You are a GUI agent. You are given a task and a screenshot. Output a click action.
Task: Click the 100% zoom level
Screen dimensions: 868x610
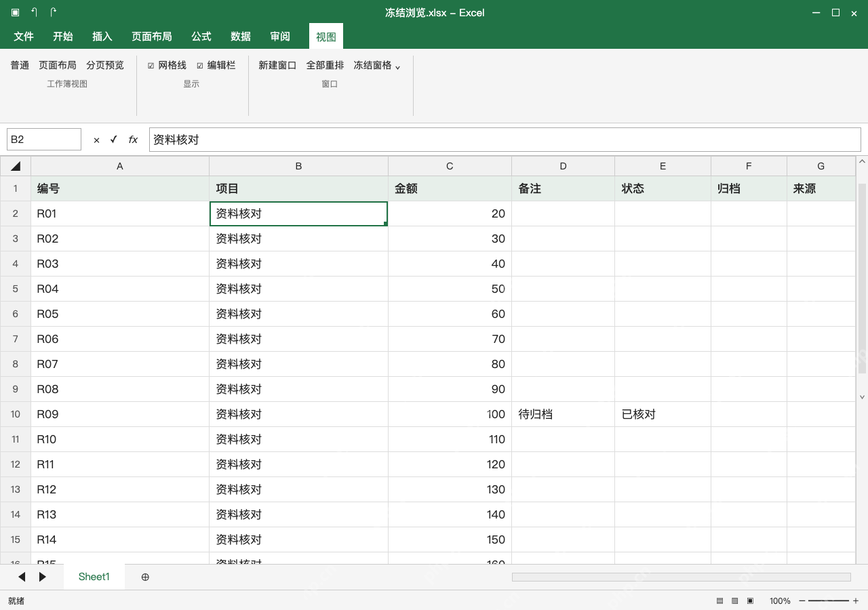[x=780, y=601]
